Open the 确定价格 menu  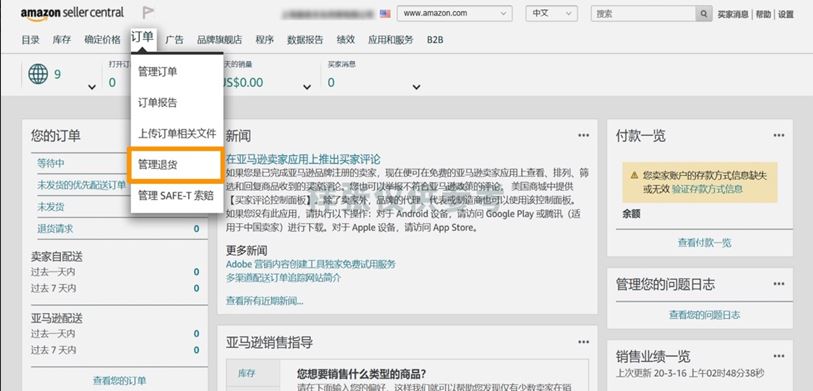[103, 39]
